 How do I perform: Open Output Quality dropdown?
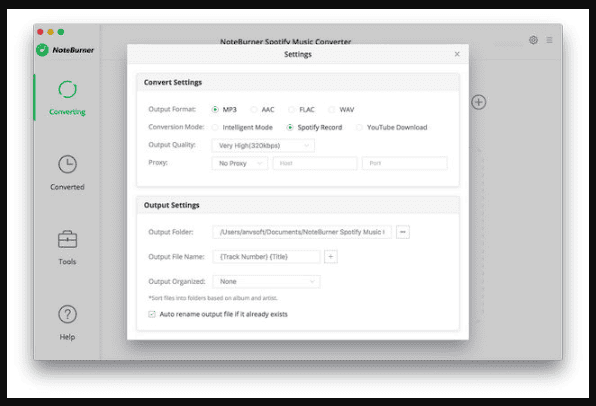tap(263, 145)
